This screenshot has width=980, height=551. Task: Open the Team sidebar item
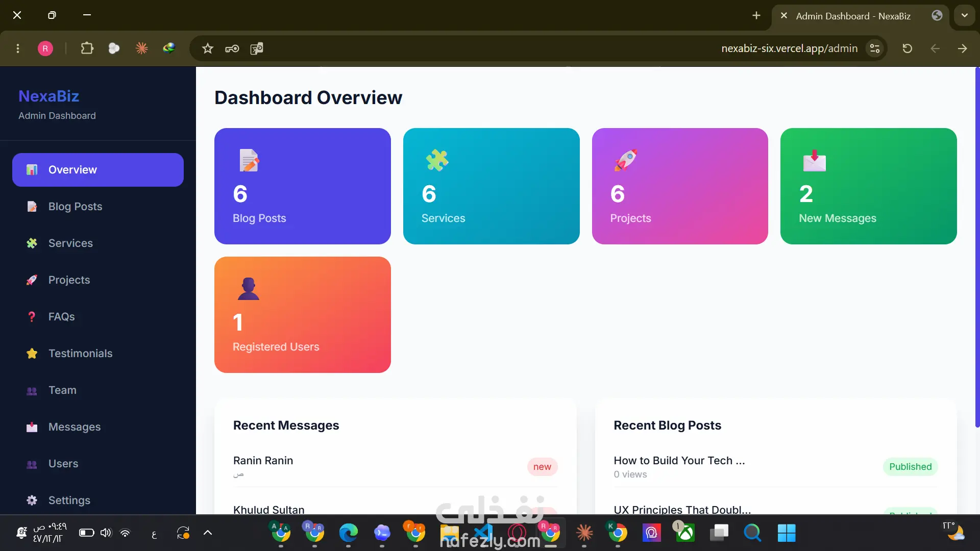[x=98, y=390]
